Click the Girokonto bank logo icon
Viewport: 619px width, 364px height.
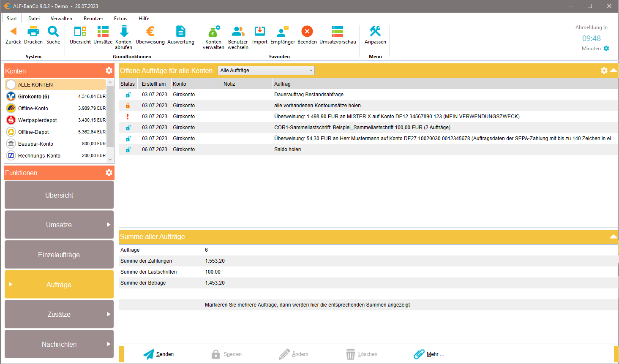[11, 96]
